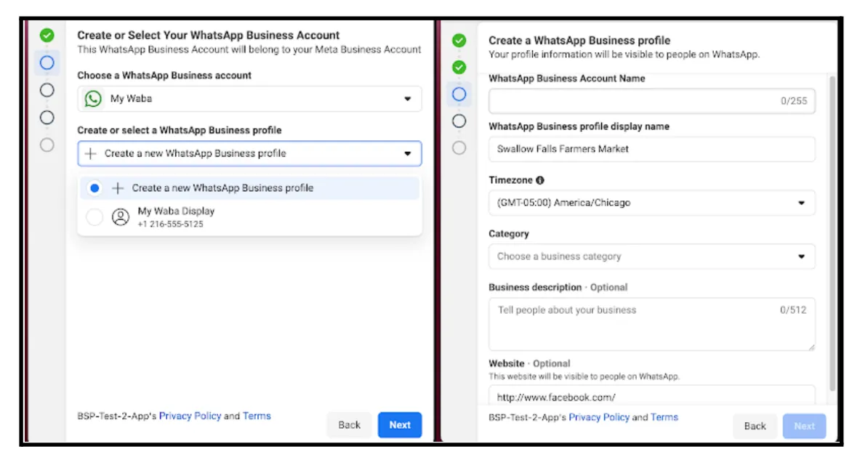The height and width of the screenshot is (465, 868).
Task: Collapse the WhatsApp Business profile dropdown arrow
Action: click(x=407, y=153)
